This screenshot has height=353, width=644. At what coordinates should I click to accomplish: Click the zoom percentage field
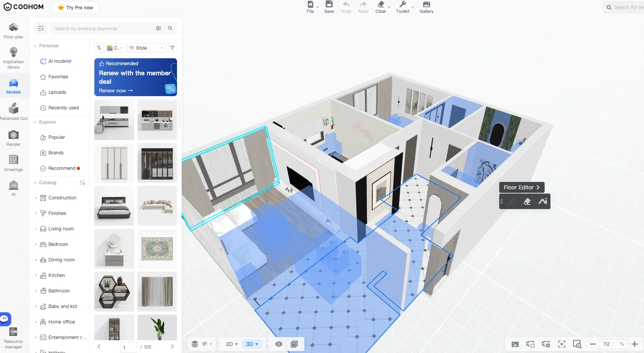pos(614,344)
